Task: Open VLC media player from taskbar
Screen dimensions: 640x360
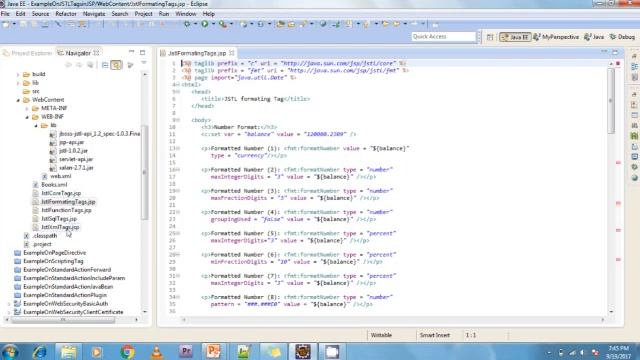Action: click(157, 351)
